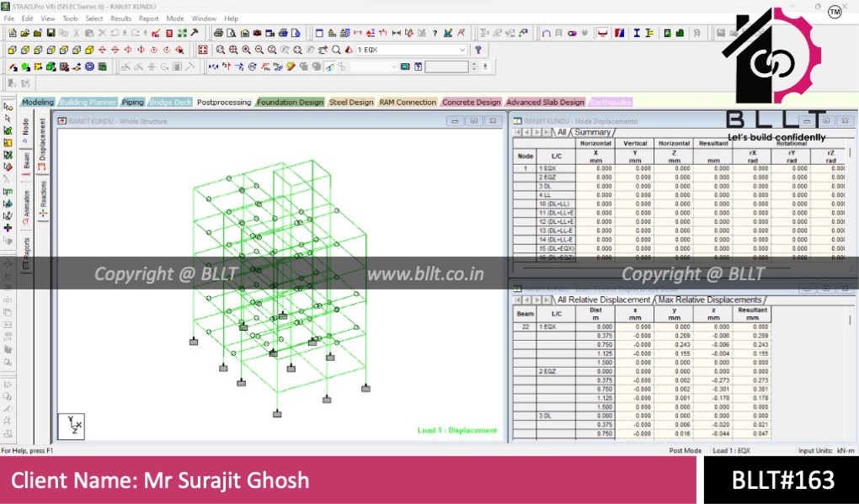The image size is (859, 504).
Task: Select the vertical Node page tab
Action: click(26, 130)
